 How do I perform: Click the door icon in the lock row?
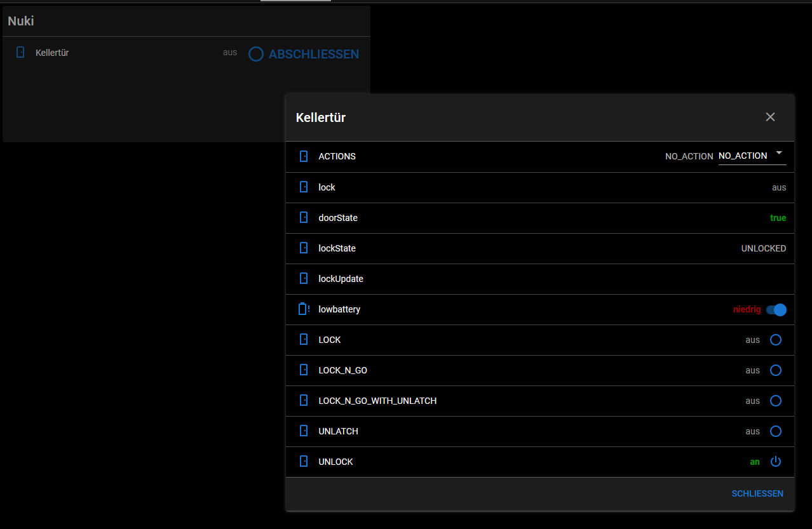coord(304,187)
